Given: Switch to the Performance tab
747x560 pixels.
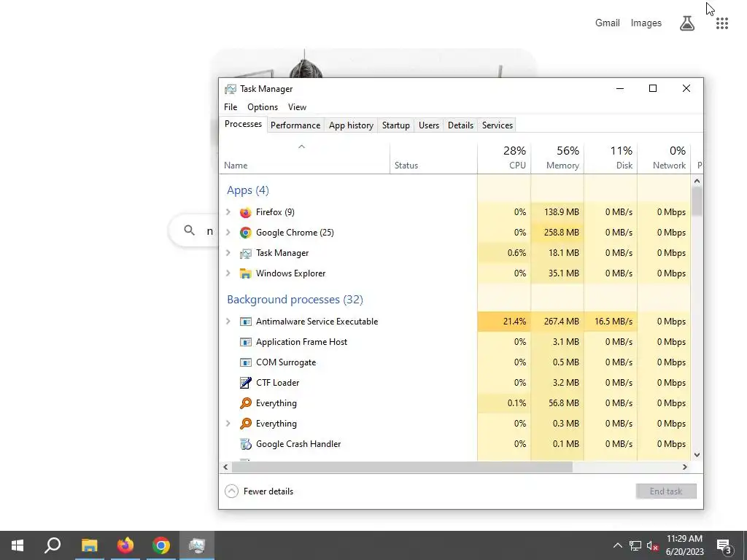Looking at the screenshot, I should click(x=295, y=125).
